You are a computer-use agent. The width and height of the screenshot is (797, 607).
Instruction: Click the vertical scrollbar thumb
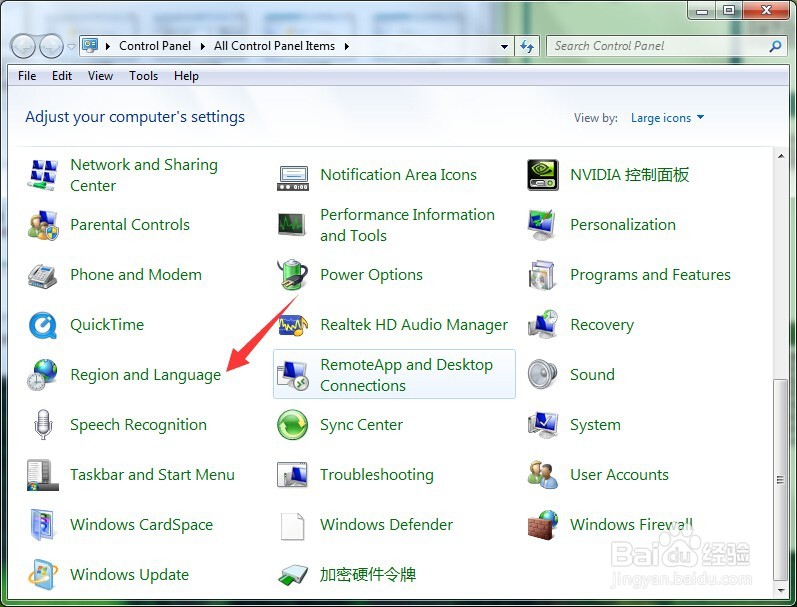click(780, 479)
